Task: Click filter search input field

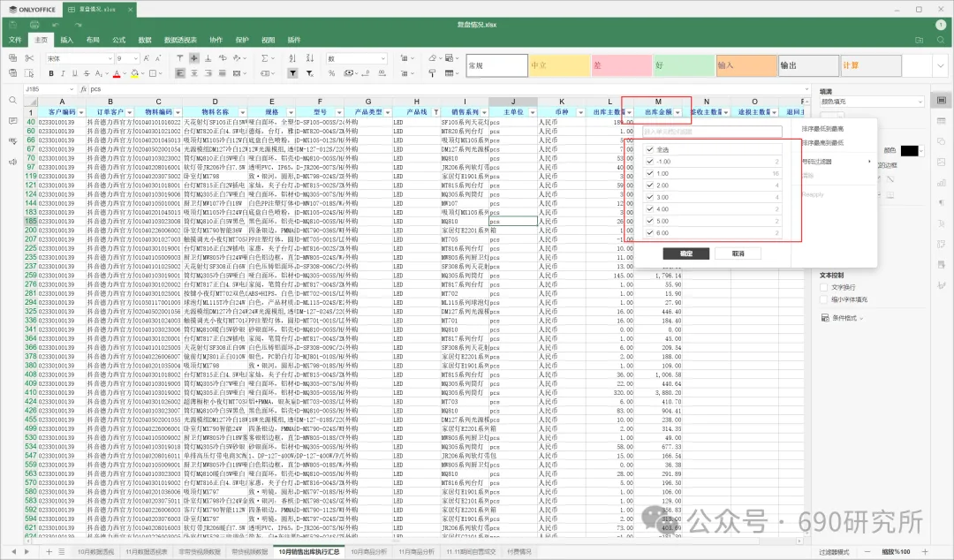Action: 712,132
